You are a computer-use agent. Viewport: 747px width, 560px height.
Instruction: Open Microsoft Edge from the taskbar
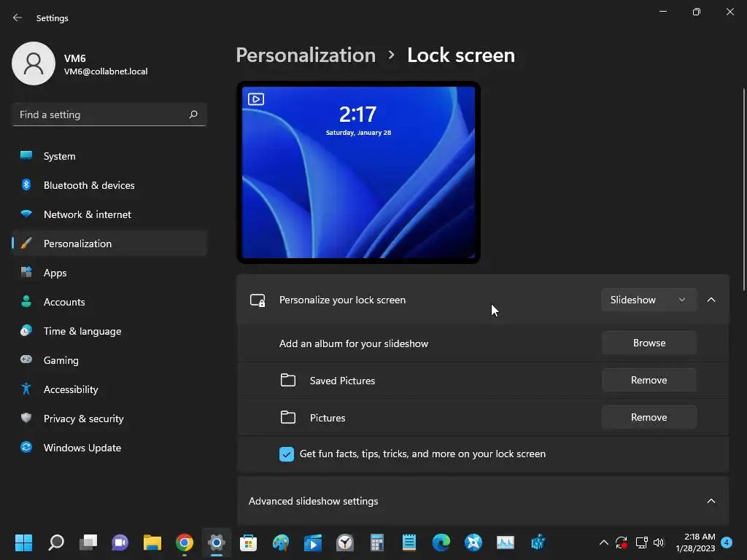(x=441, y=542)
